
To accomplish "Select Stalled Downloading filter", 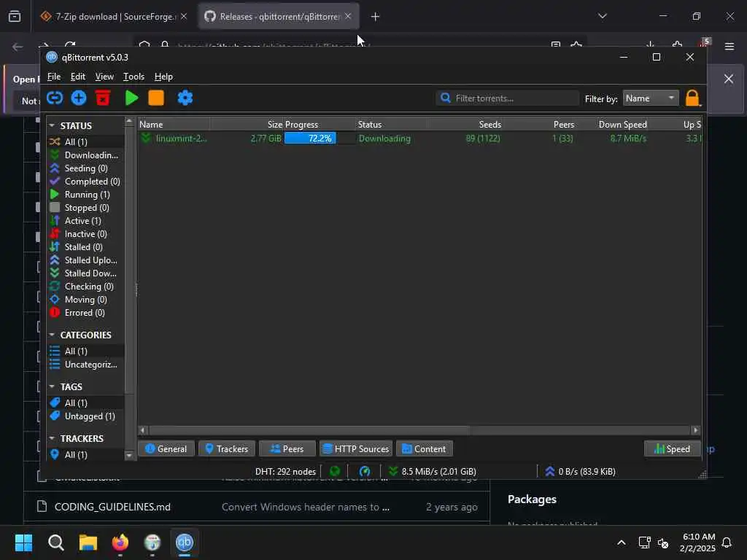I will point(86,273).
